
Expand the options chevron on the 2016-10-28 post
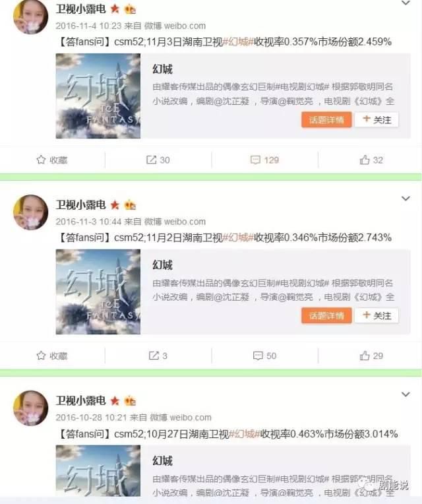406,394
